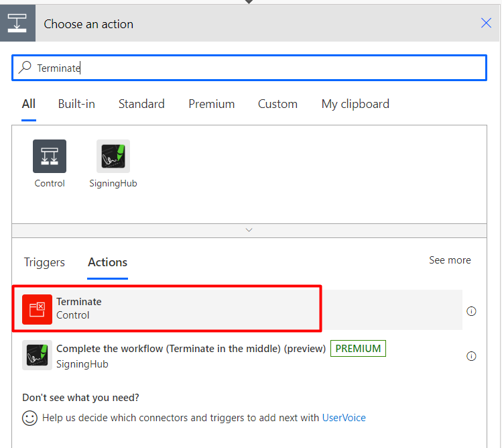Close the Choose an action panel
This screenshot has width=502, height=448.
(x=487, y=23)
